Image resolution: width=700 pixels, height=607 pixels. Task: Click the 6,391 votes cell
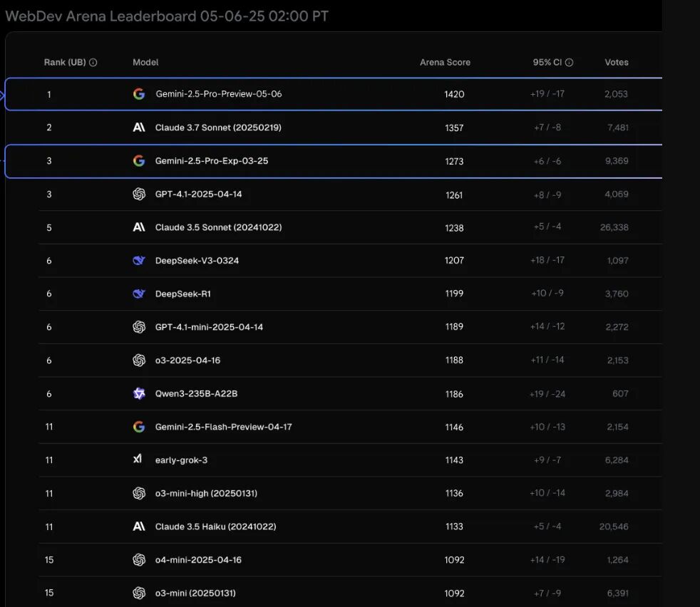618,593
